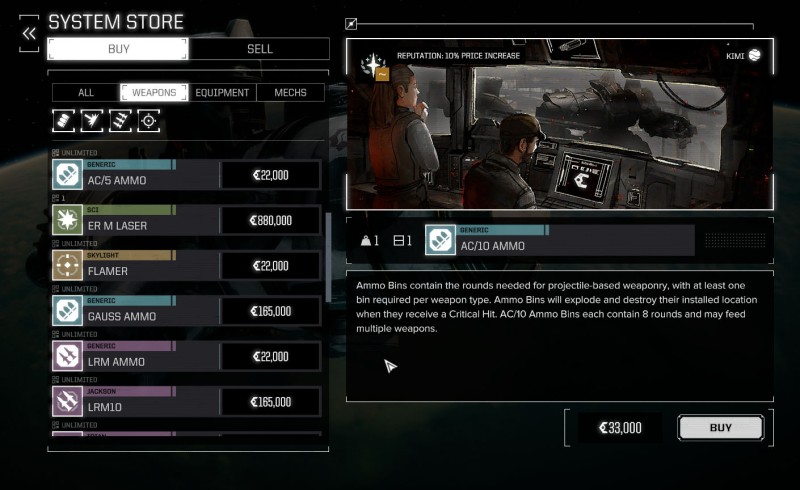The image size is (800, 490).
Task: Filter store by Mechs
Action: tap(290, 92)
